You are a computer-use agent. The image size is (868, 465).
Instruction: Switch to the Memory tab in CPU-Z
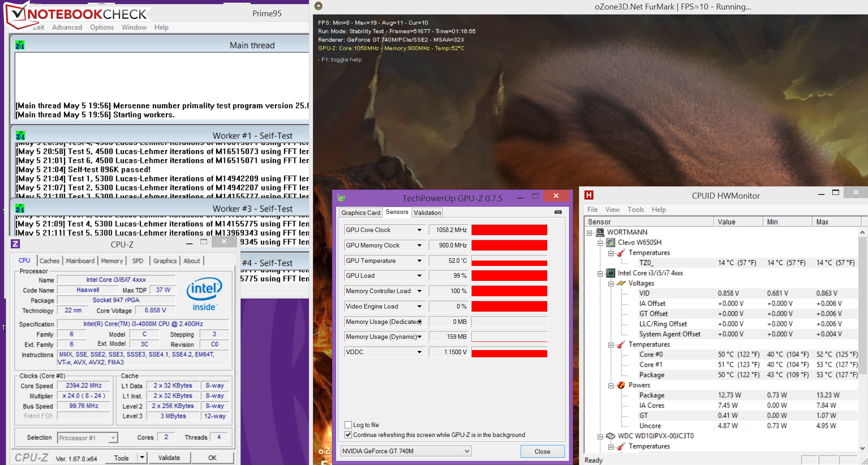(112, 261)
